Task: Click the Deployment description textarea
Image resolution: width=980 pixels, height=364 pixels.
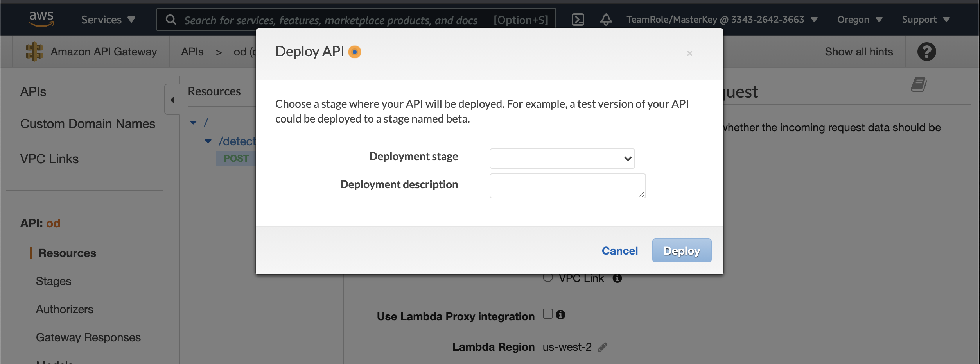Action: tap(567, 186)
